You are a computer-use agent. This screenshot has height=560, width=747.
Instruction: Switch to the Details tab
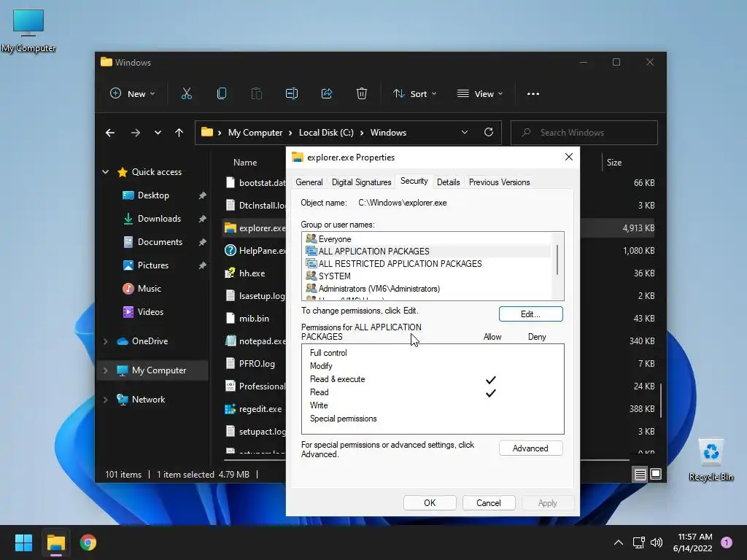point(449,182)
